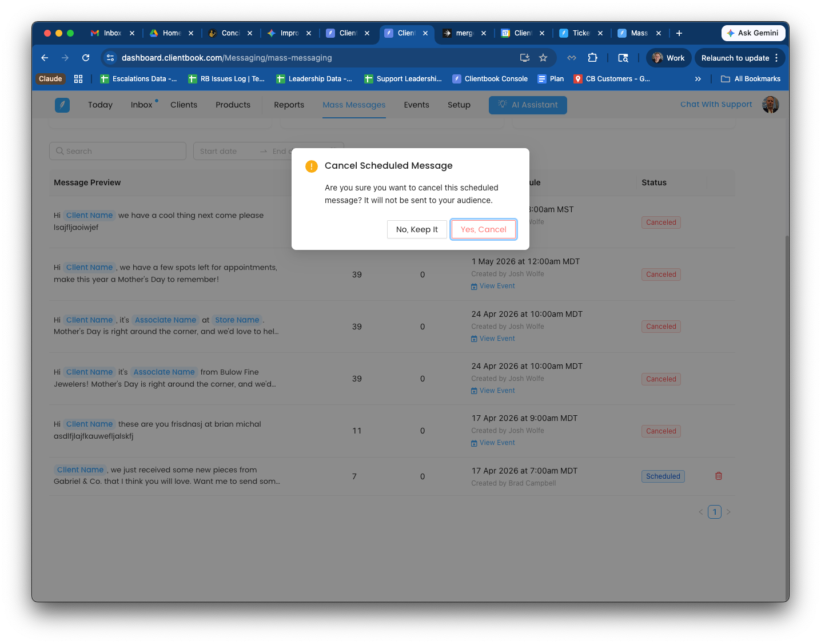The height and width of the screenshot is (644, 821).
Task: Reload the page
Action: 86,58
